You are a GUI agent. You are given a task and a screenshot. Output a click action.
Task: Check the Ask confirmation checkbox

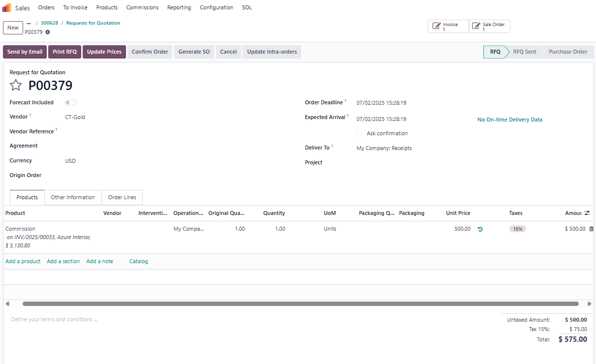[x=359, y=134]
